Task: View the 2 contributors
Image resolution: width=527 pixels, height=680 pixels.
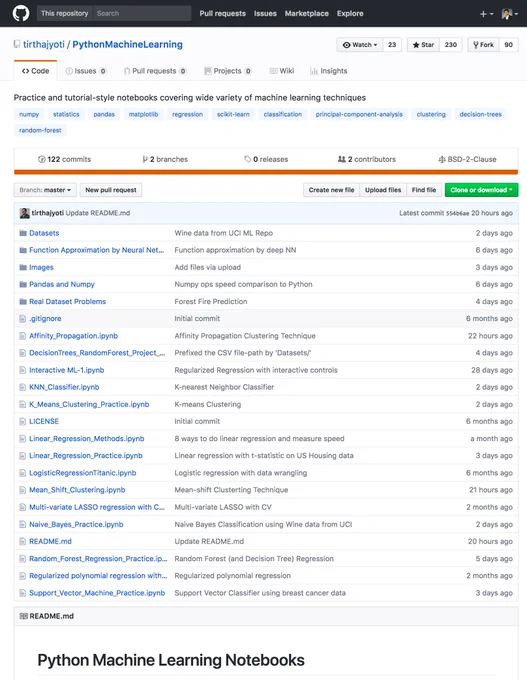Action: 367,159
